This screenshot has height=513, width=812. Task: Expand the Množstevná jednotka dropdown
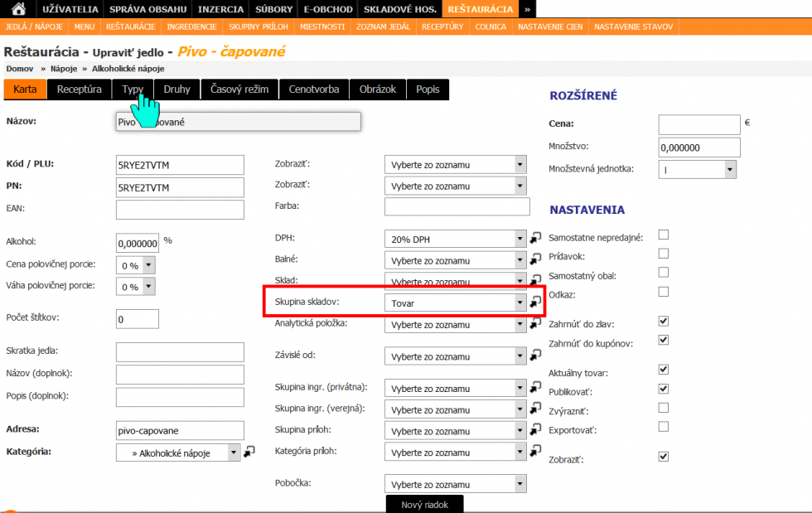(729, 169)
